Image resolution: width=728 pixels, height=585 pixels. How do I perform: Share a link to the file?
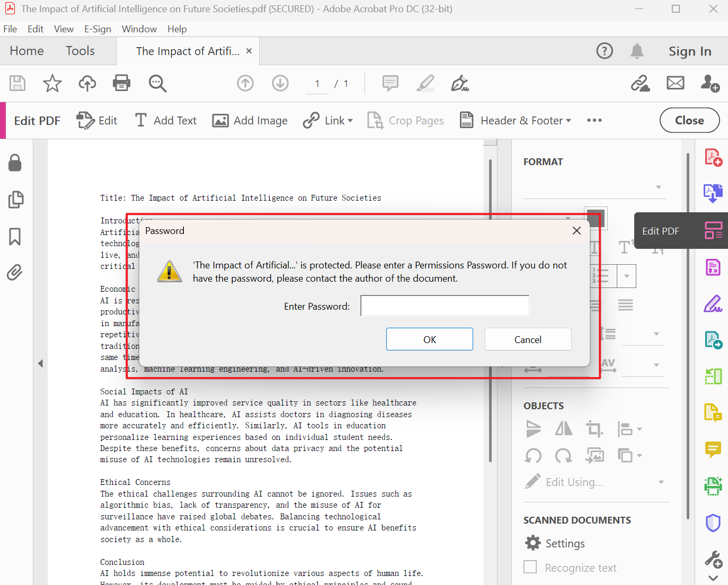point(641,83)
